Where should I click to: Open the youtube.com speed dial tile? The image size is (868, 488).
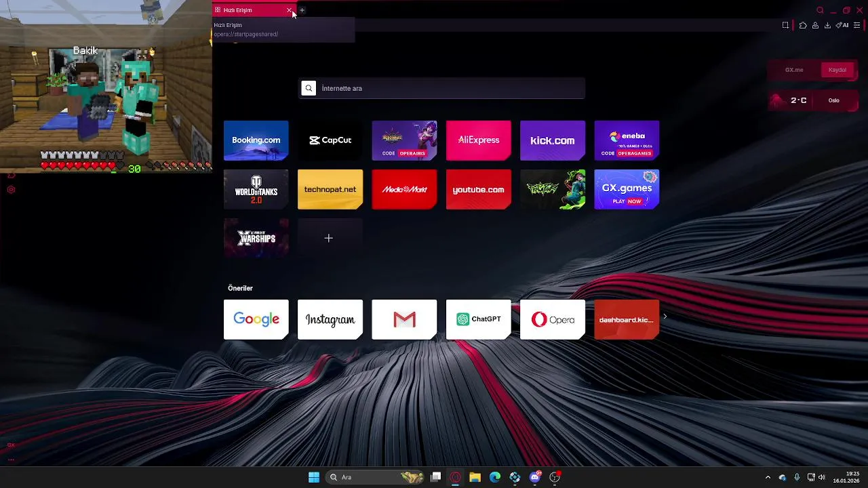(x=479, y=189)
